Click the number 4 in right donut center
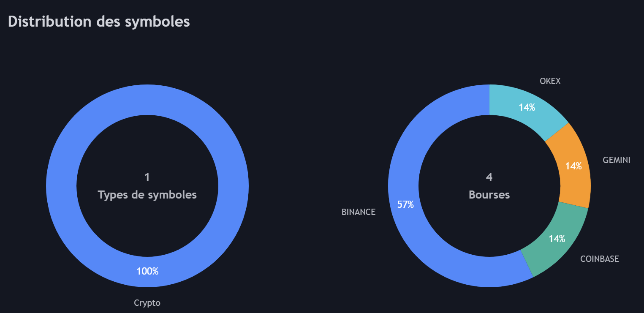Viewport: 644px width, 313px height. (489, 177)
